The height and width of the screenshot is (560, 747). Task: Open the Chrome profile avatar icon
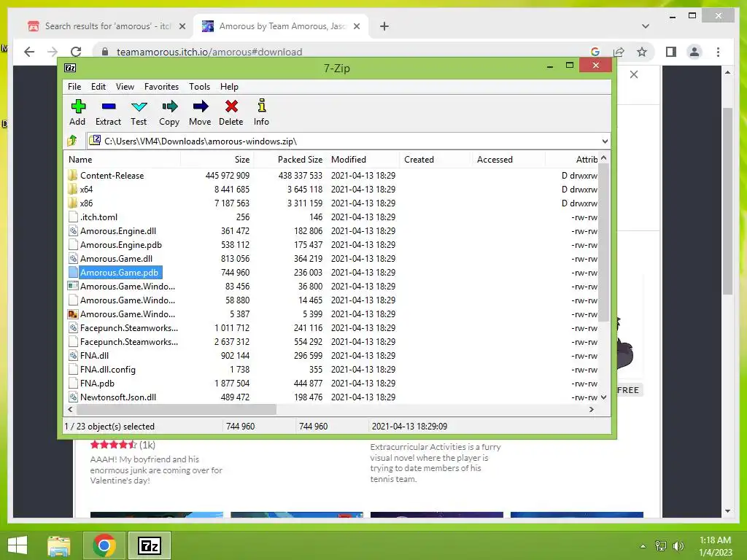pos(694,52)
